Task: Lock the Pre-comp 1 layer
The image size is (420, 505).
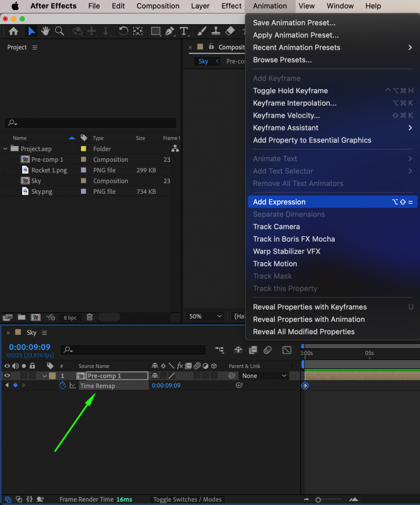Action: coord(32,375)
